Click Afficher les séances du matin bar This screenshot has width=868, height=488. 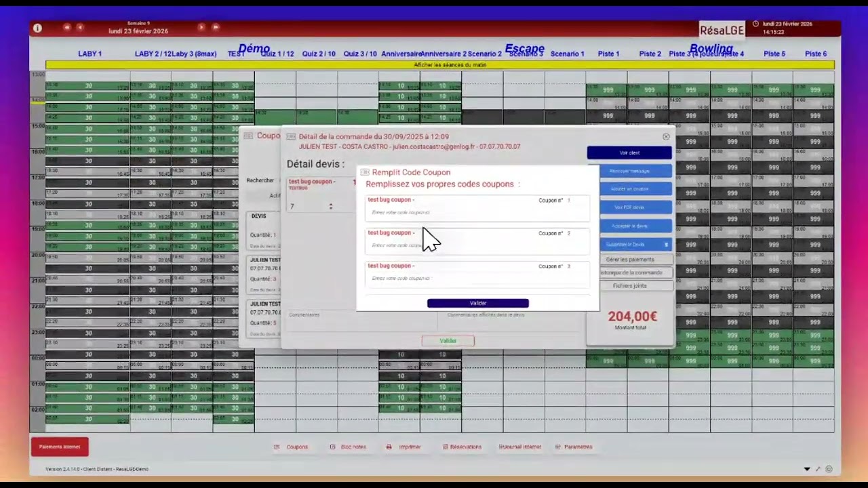tap(440, 65)
